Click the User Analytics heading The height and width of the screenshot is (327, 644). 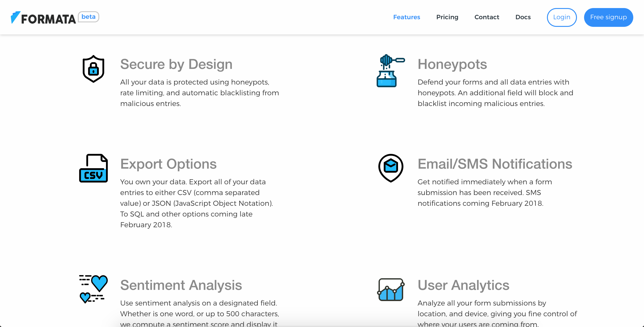(x=463, y=285)
